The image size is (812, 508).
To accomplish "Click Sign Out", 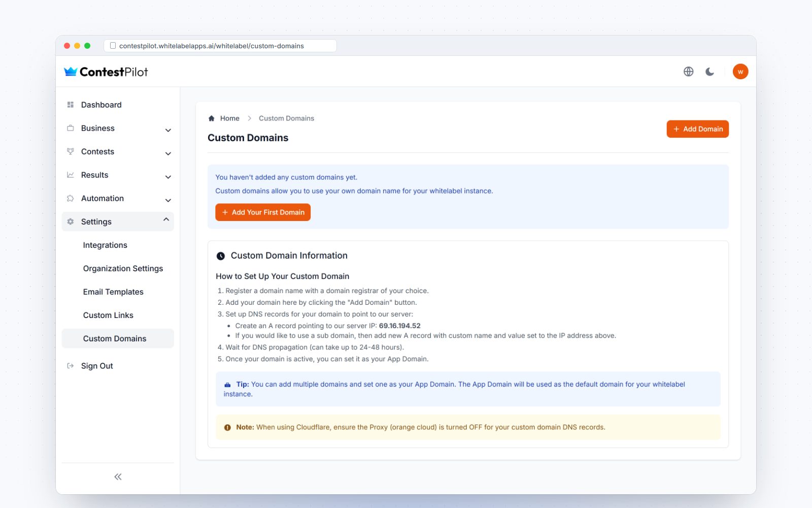I will click(118, 366).
